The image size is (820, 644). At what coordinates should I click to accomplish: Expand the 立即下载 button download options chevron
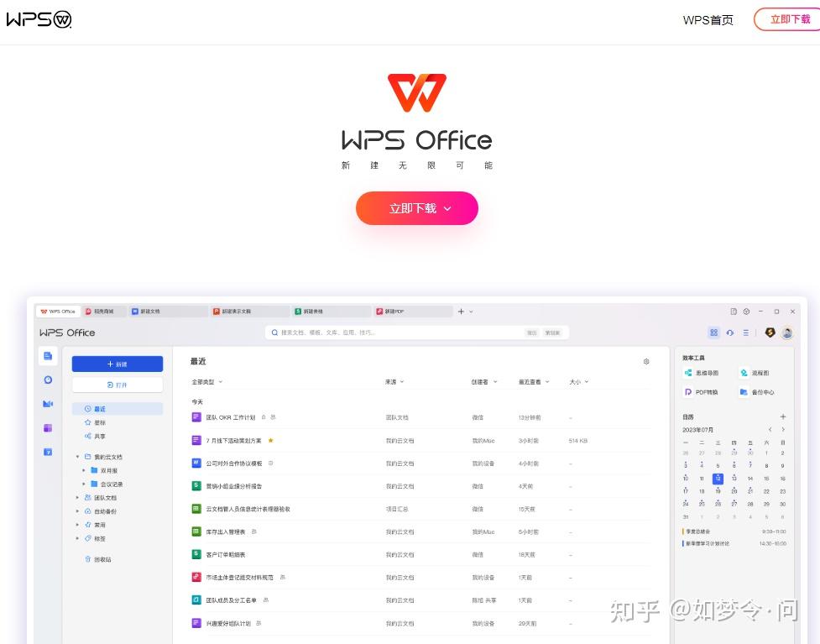point(447,208)
